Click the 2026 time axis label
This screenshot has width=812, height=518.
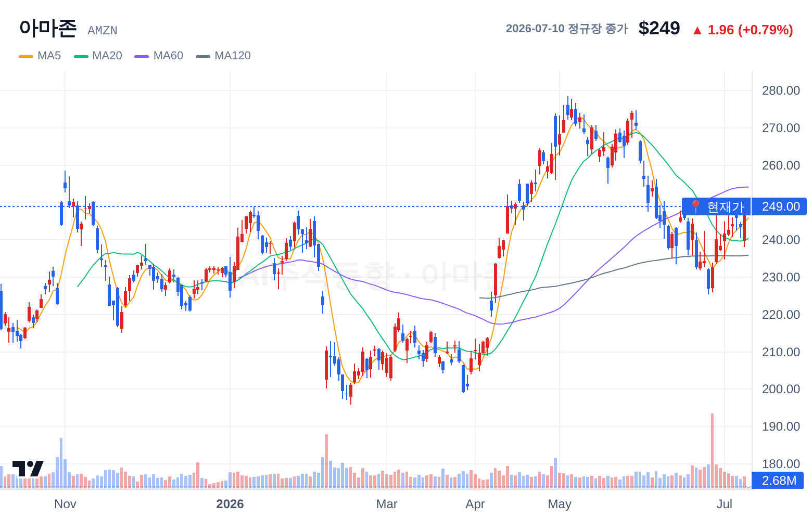(230, 504)
